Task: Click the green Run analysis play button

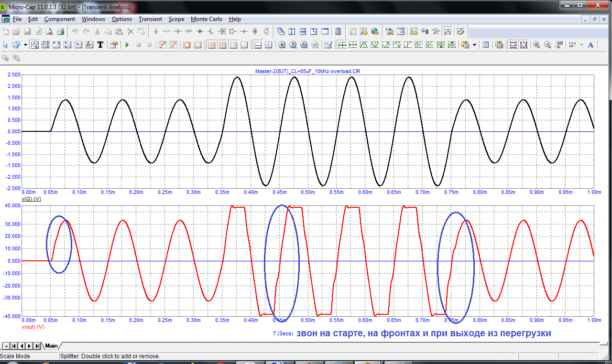Action: click(127, 45)
